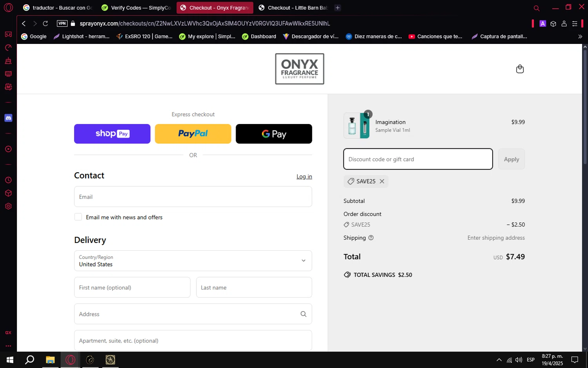The width and height of the screenshot is (588, 368).
Task: Open the Opera GX menu logo
Action: tap(8, 7)
